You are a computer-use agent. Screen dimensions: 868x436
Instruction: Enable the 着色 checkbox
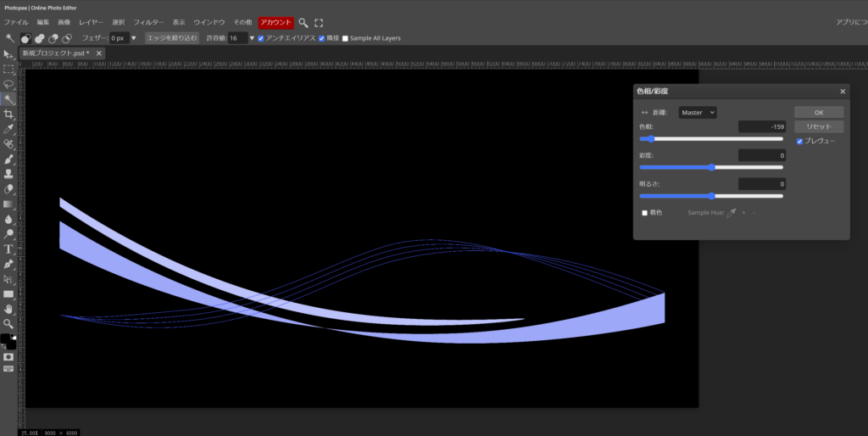[645, 213]
